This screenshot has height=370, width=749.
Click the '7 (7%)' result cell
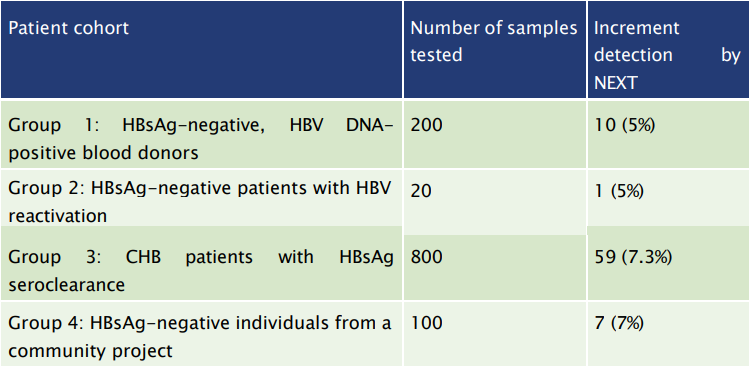click(668, 334)
